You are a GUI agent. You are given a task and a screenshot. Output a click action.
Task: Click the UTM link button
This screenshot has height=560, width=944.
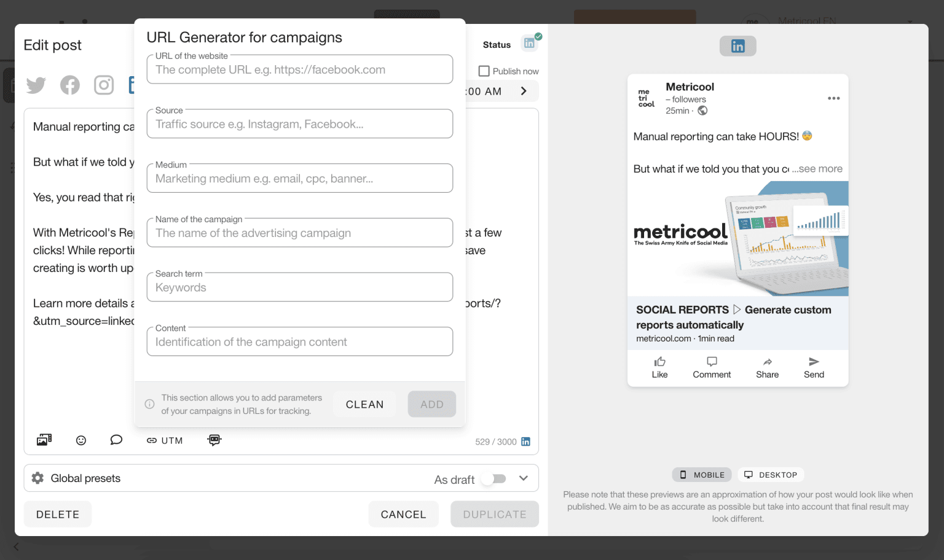tap(165, 440)
